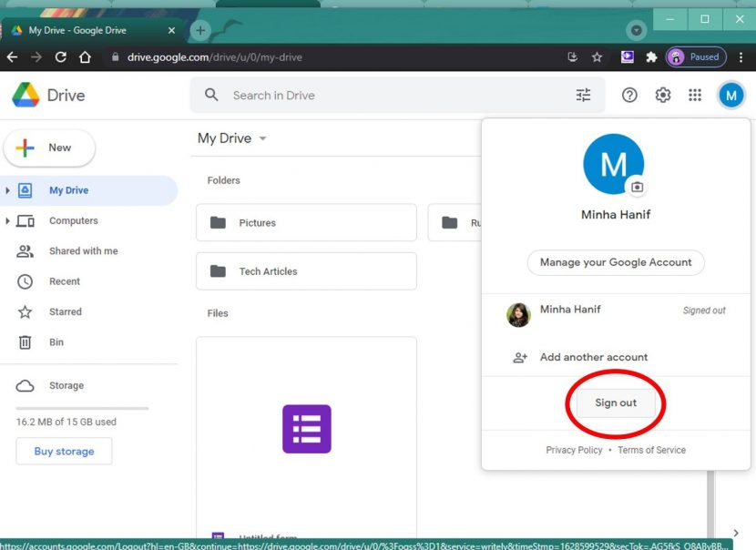Image resolution: width=756 pixels, height=550 pixels.
Task: Change profile picture via camera icon
Action: [637, 187]
